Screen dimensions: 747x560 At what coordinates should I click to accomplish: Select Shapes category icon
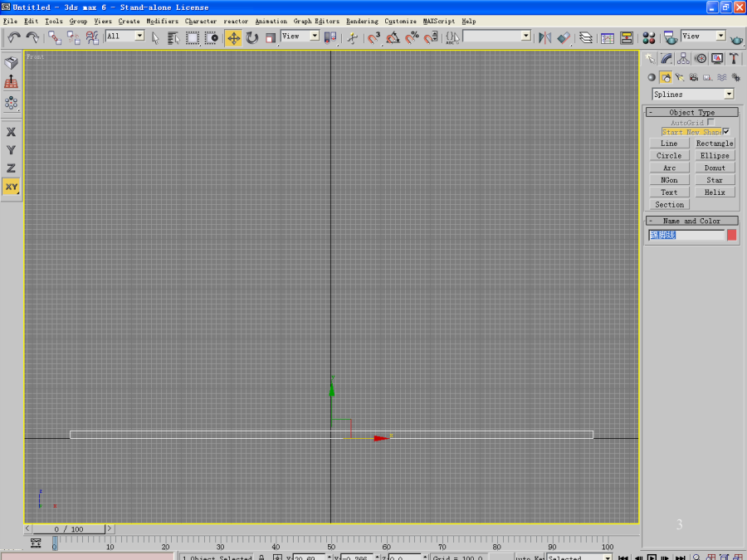(666, 77)
